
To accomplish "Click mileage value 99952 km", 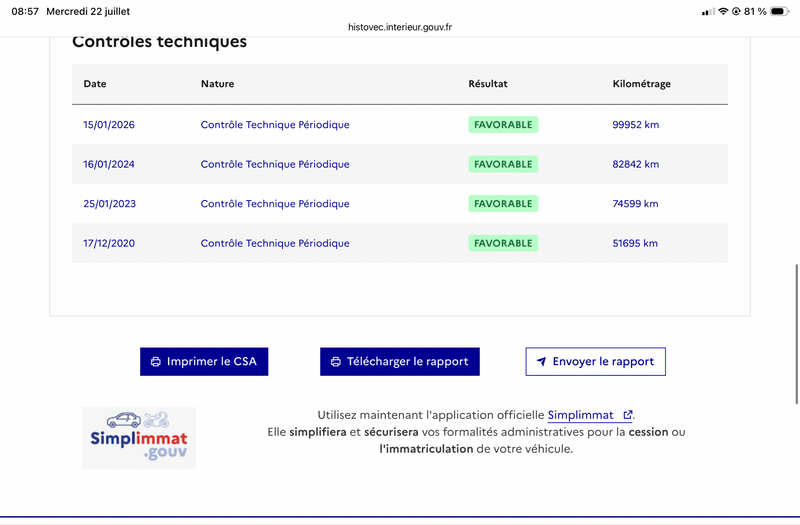I will tap(636, 124).
